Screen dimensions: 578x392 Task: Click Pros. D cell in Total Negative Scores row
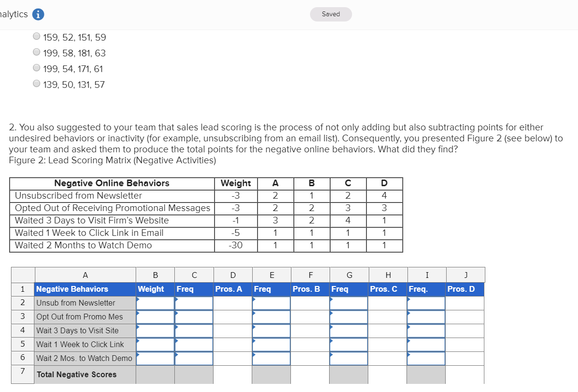pyautogui.click(x=465, y=375)
